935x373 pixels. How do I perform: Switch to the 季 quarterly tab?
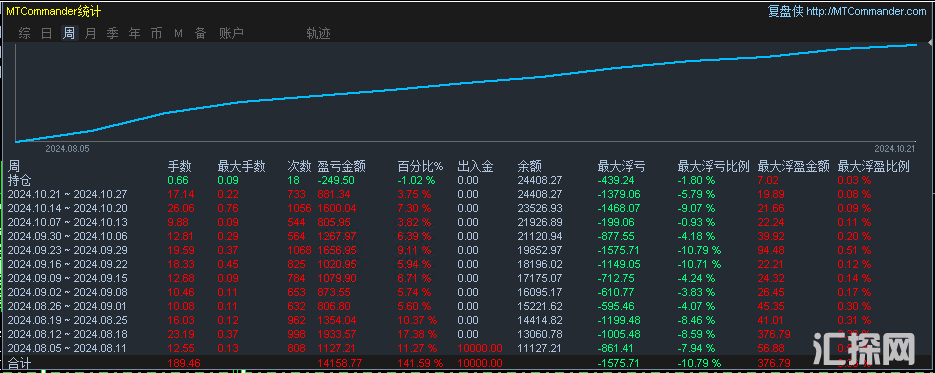[x=113, y=33]
